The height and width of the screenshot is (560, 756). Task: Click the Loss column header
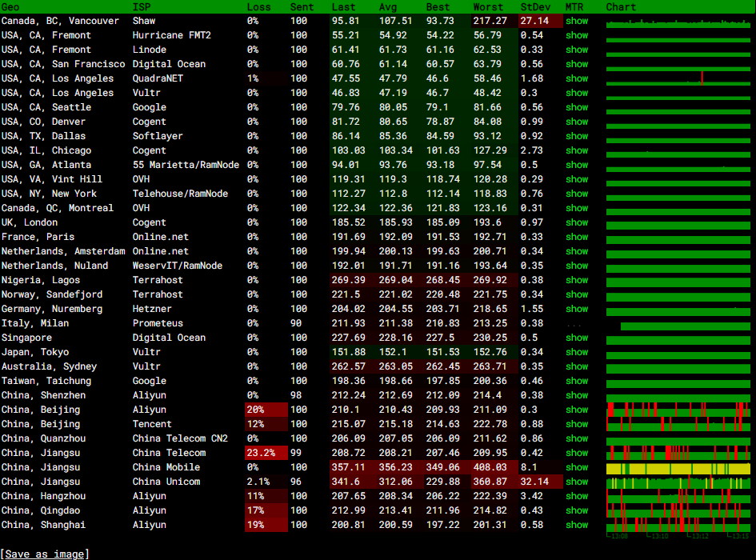tap(259, 7)
